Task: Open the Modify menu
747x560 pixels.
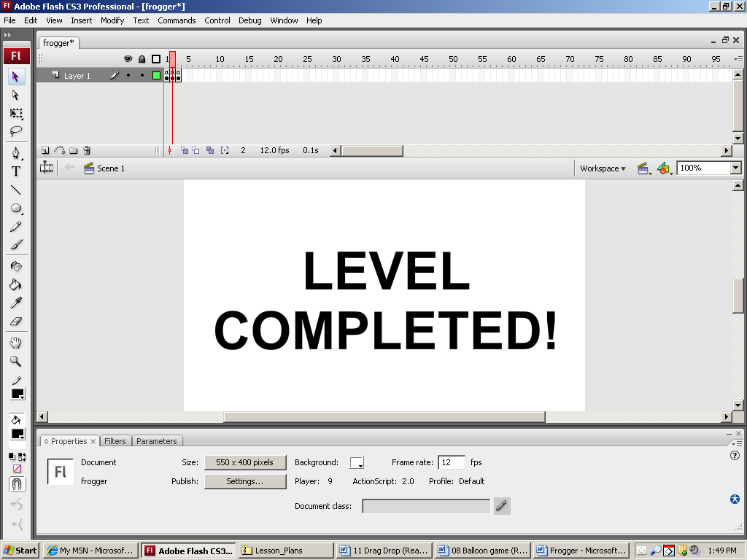Action: (112, 20)
